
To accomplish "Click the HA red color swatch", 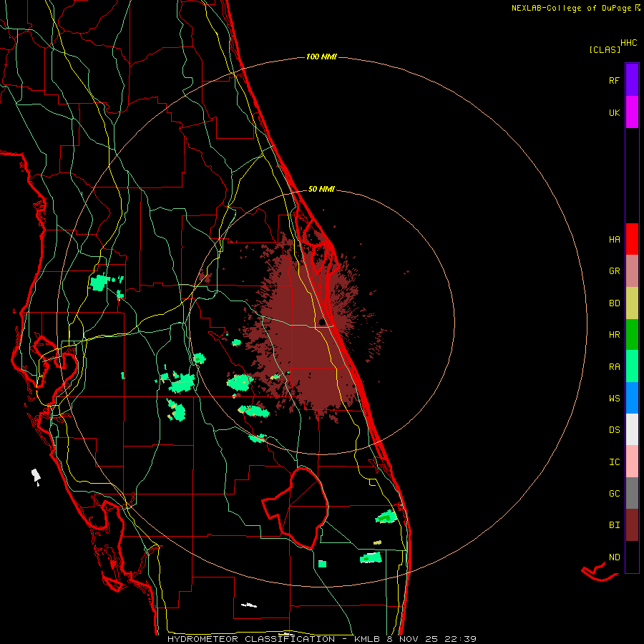I will pos(632,239).
